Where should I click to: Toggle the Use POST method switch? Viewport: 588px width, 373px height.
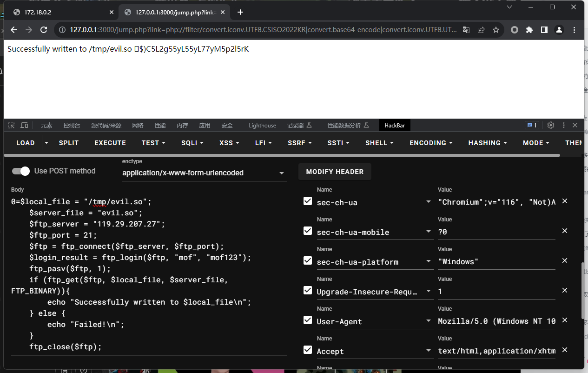tap(21, 171)
